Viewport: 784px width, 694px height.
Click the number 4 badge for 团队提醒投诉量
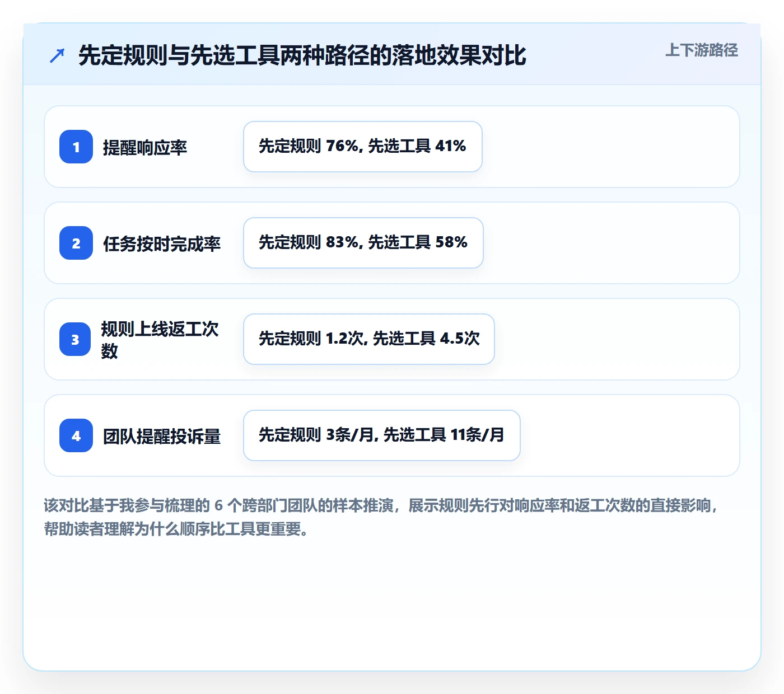click(x=76, y=435)
